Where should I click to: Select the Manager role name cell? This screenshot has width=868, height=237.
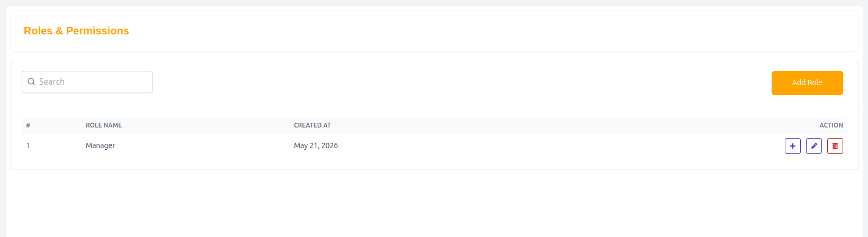(101, 145)
